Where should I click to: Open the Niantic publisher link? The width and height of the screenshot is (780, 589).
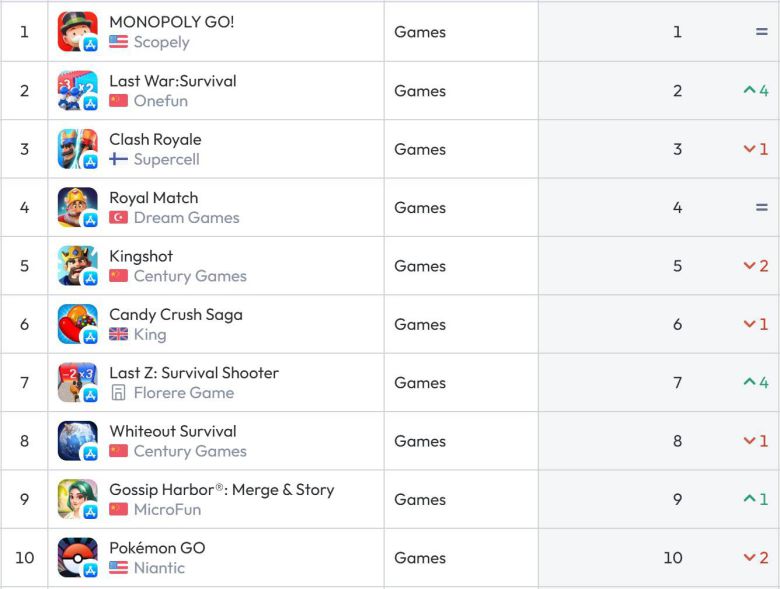(x=159, y=568)
